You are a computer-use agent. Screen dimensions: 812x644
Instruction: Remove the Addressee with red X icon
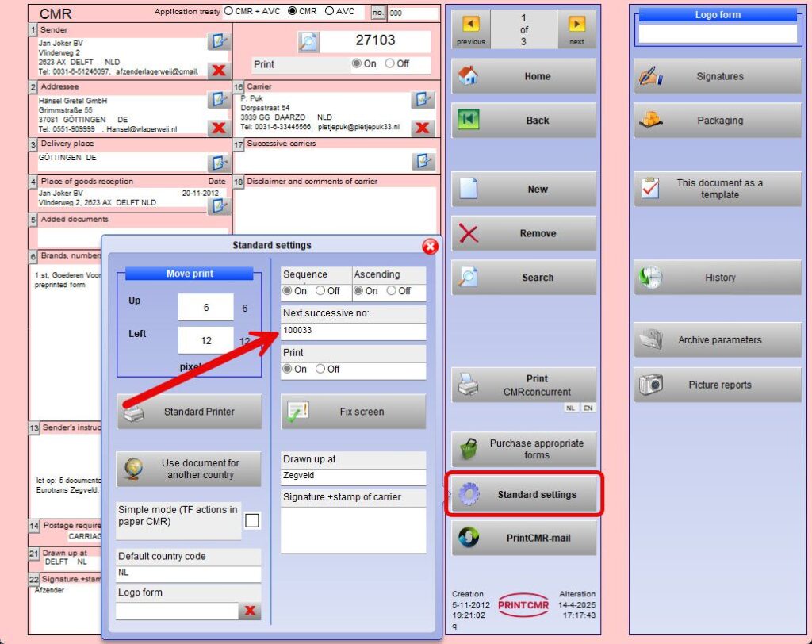pos(217,127)
